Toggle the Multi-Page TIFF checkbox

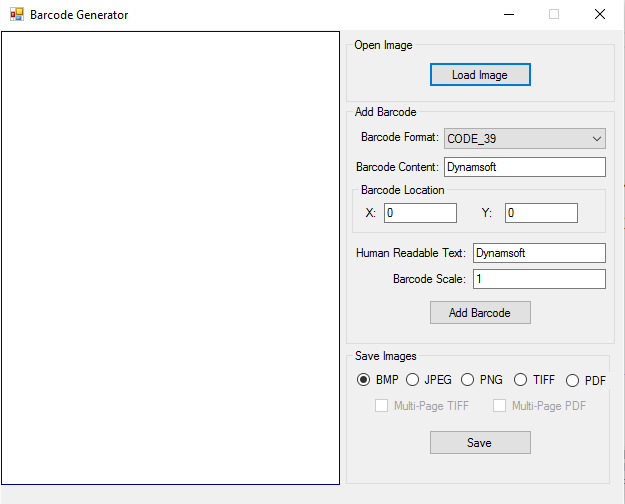tap(382, 406)
